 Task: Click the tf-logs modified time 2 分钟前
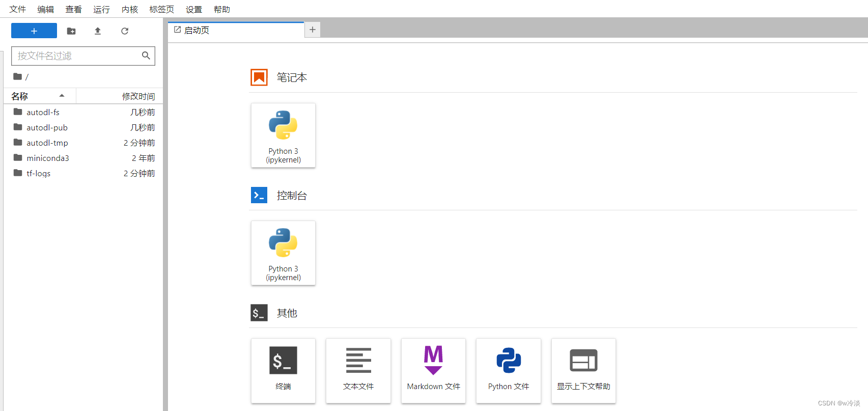tap(139, 173)
